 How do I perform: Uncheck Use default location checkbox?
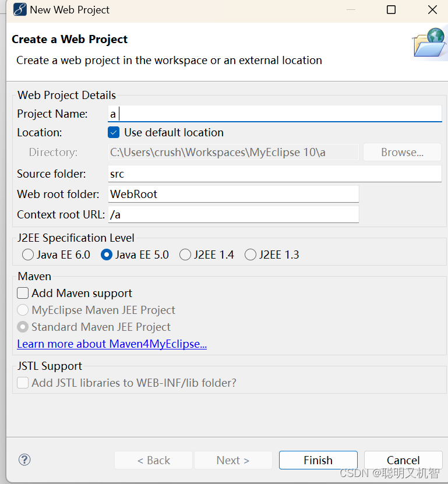coord(114,133)
